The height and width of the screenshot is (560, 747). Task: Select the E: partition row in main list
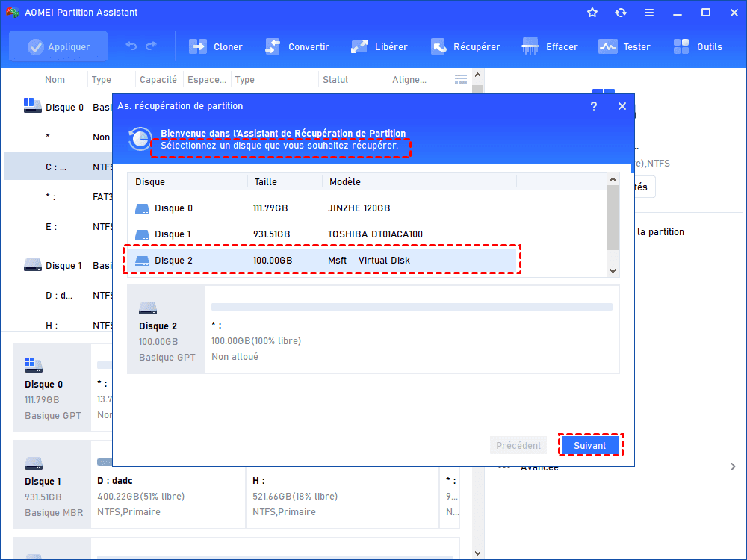coord(58,227)
